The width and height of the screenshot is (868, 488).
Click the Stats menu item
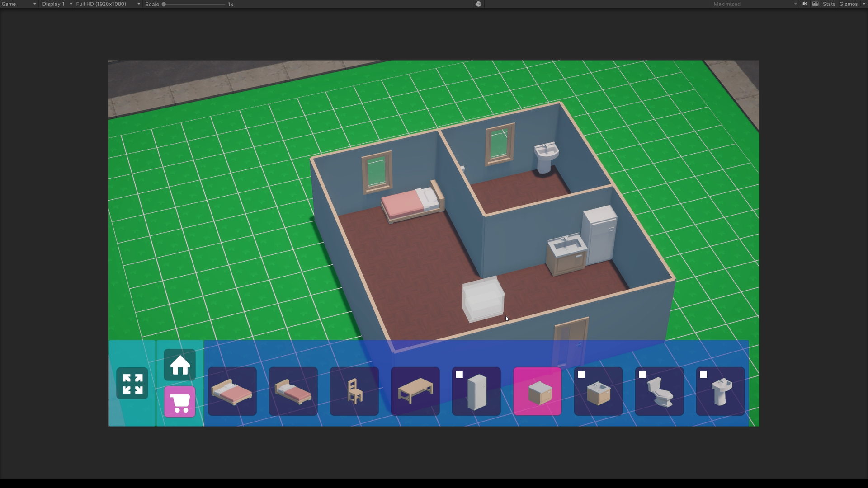point(829,4)
